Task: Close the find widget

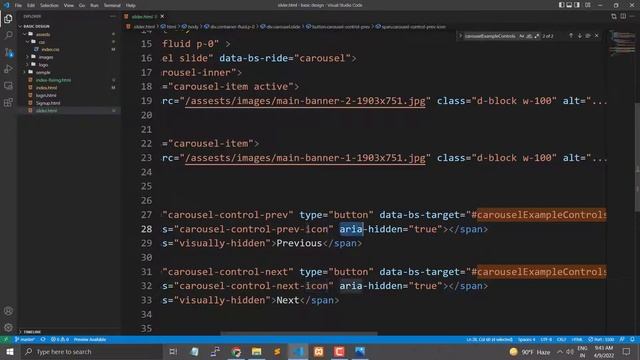Action: (597, 36)
